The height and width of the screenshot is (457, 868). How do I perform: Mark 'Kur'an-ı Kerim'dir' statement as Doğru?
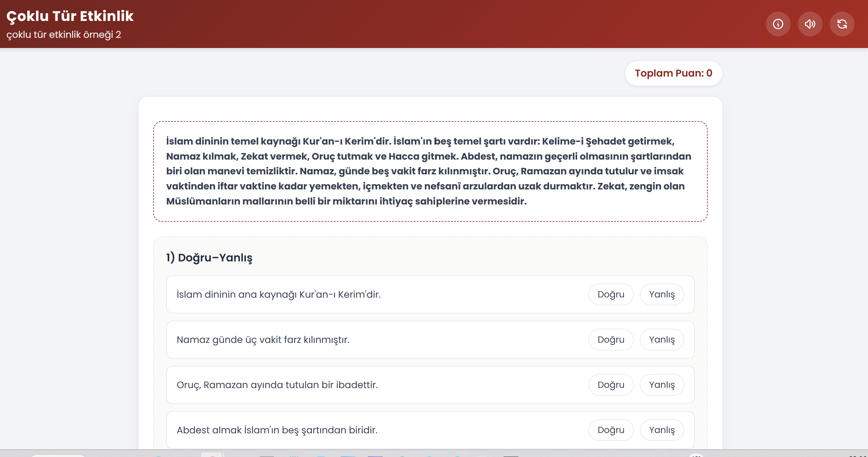611,294
